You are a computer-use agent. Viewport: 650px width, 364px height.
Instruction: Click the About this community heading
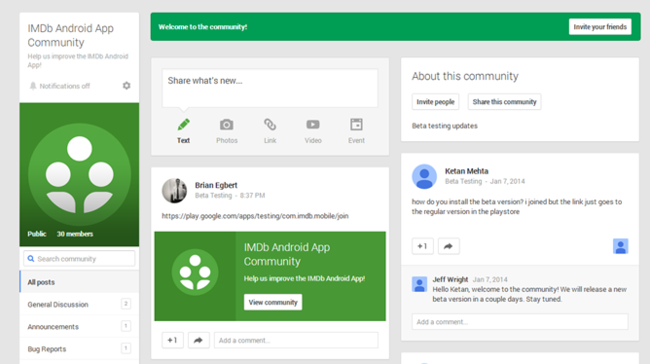point(465,76)
